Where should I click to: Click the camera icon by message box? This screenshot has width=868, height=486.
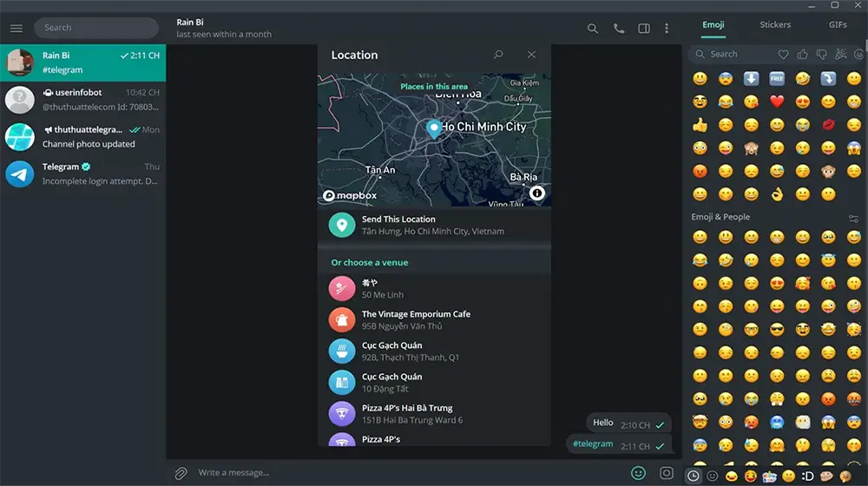pos(667,473)
